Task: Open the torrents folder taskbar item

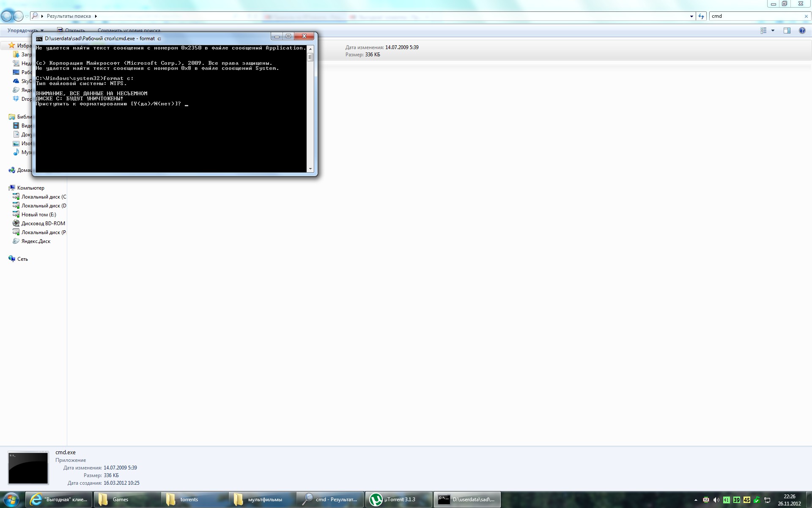Action: 189,500
